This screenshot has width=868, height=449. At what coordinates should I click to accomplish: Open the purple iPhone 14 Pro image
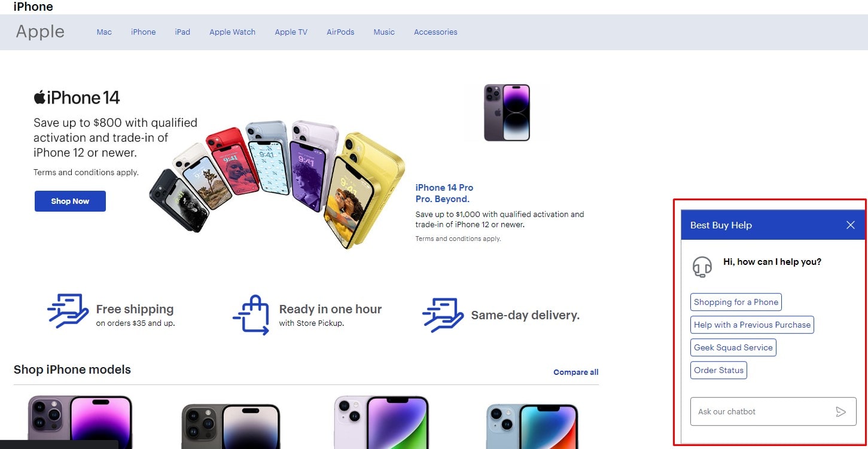(507, 112)
